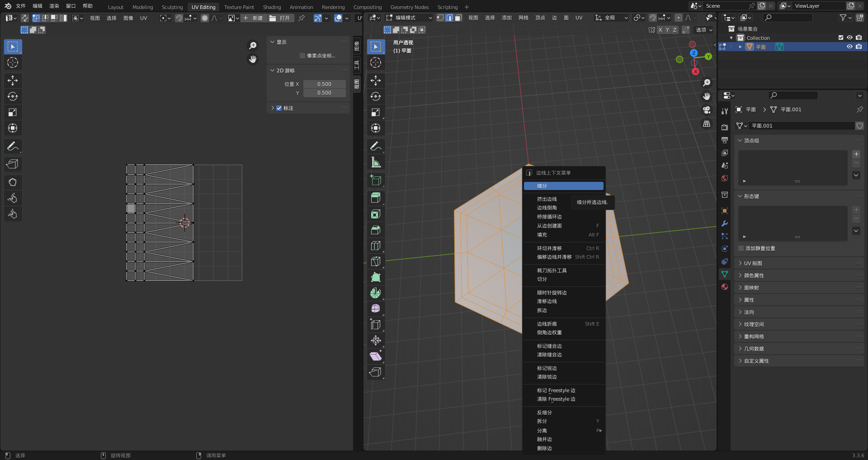Select the Rip Region tool
The height and width of the screenshot is (460, 868).
(376, 372)
